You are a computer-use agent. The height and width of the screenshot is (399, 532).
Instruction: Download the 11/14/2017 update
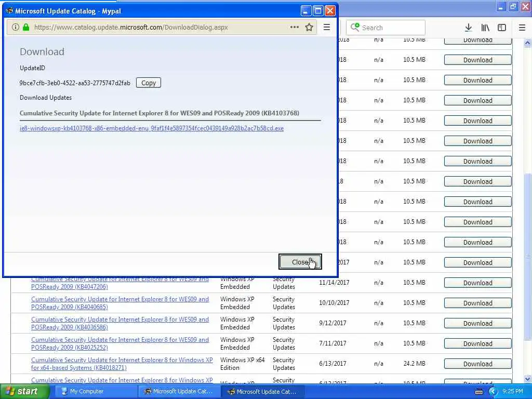[478, 283]
